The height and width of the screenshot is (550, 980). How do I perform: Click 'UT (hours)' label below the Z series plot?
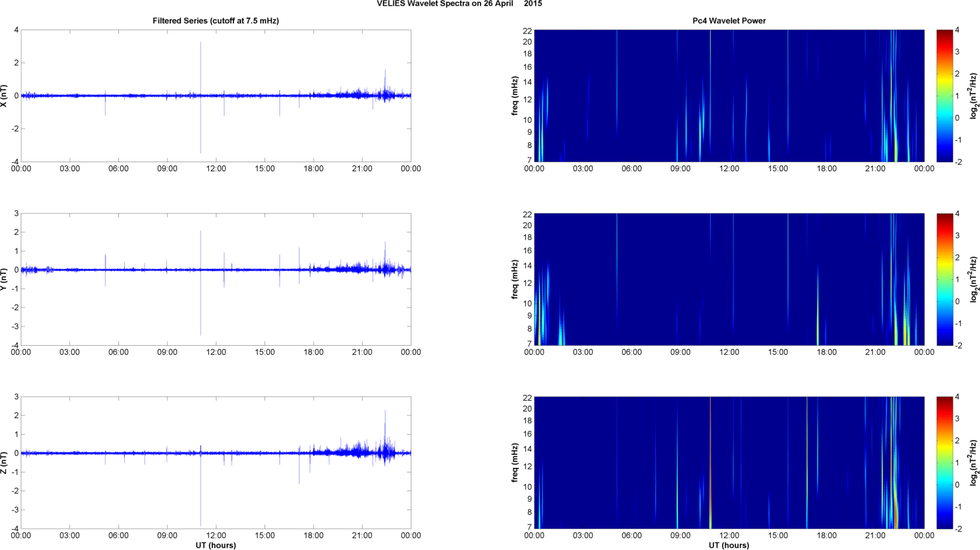(x=215, y=545)
